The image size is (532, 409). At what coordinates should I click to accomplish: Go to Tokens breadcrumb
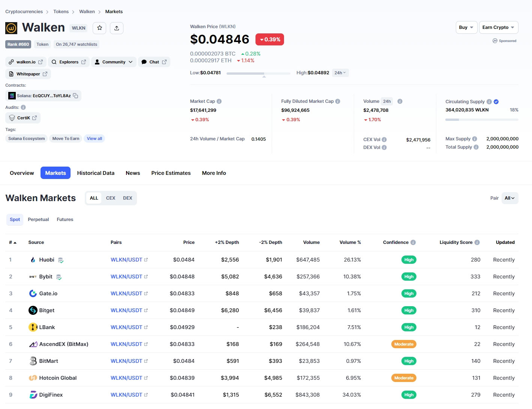pos(61,12)
